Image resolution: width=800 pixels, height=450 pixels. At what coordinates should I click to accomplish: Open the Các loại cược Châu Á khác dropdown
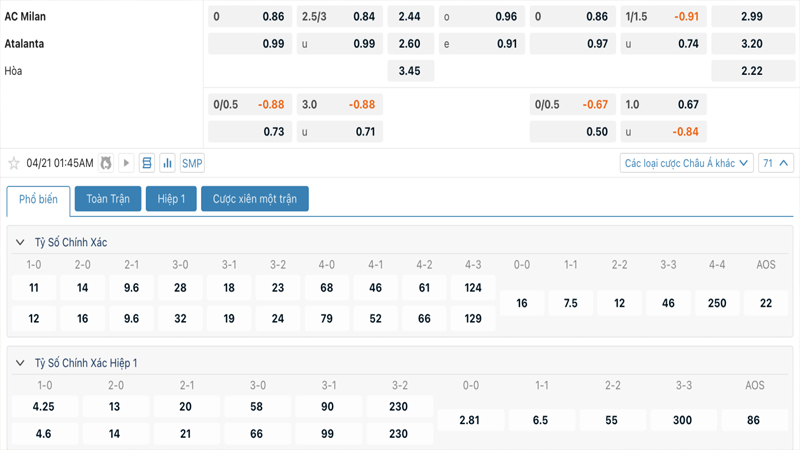coord(686,163)
